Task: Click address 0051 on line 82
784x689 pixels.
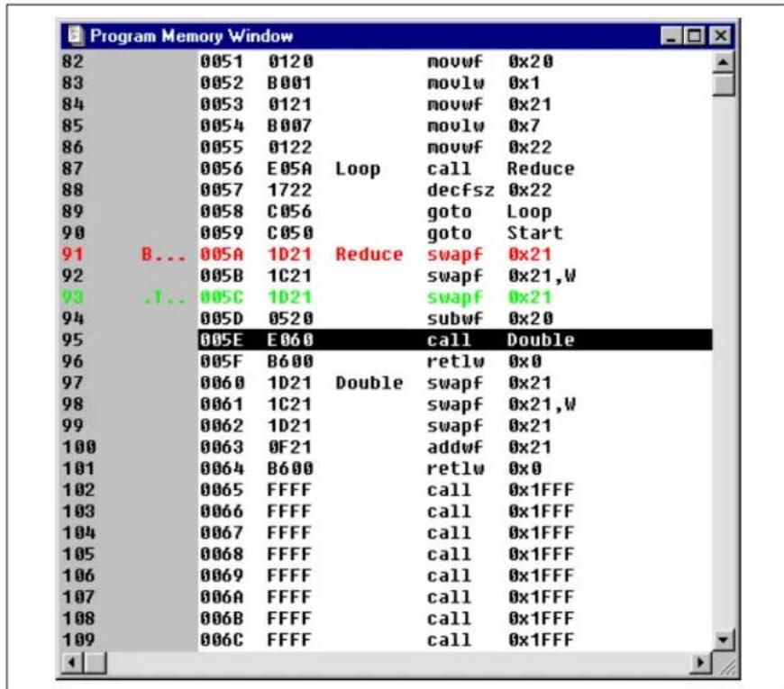Action: tap(222, 61)
